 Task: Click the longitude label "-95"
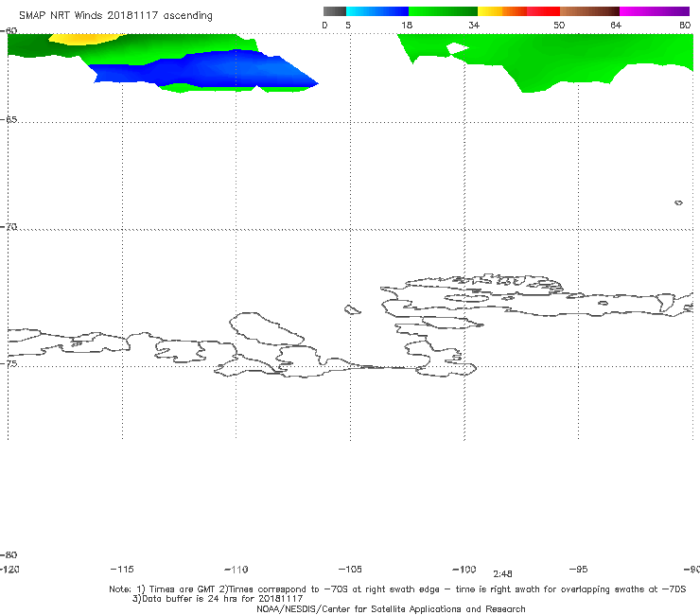[x=579, y=570]
